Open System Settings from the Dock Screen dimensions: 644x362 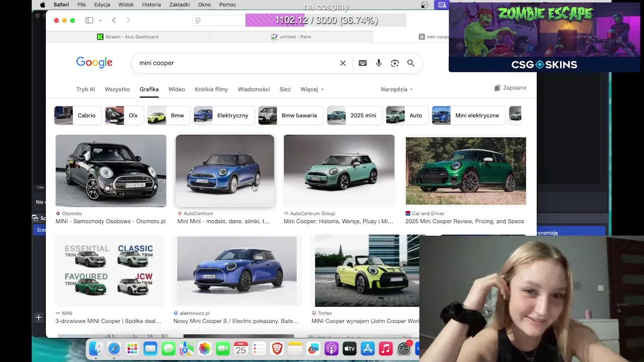tap(404, 348)
